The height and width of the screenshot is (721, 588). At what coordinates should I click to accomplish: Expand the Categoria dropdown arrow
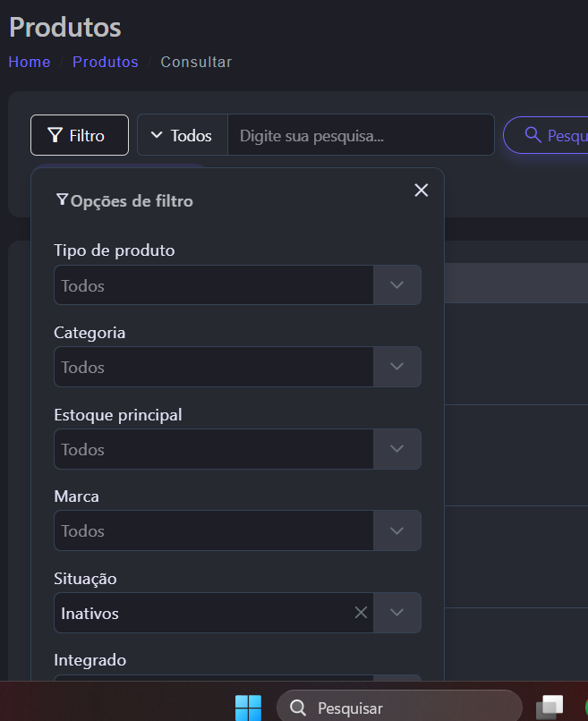click(397, 367)
